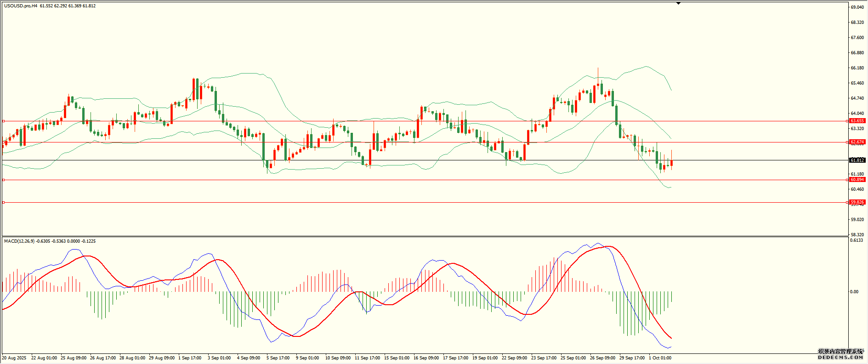Screen dimensions: 868x364
Task: Click the black 61.812 current price label
Action: [857, 160]
